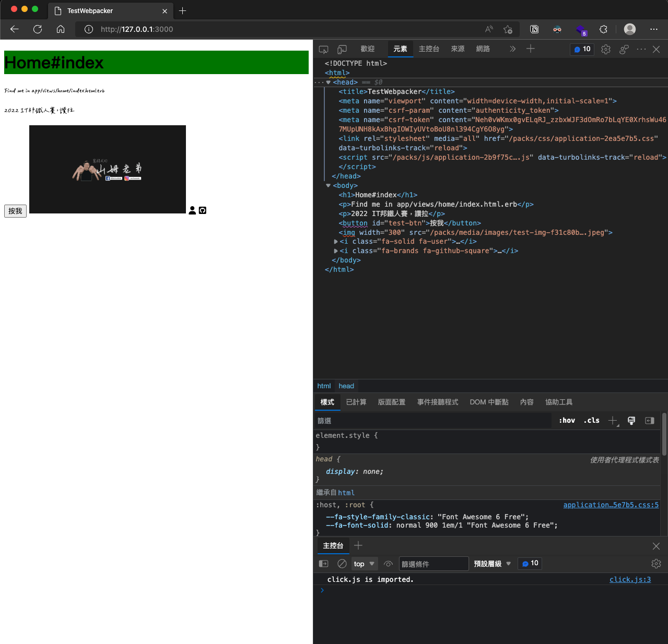The height and width of the screenshot is (644, 668).
Task: Clear the console icon
Action: click(x=342, y=564)
